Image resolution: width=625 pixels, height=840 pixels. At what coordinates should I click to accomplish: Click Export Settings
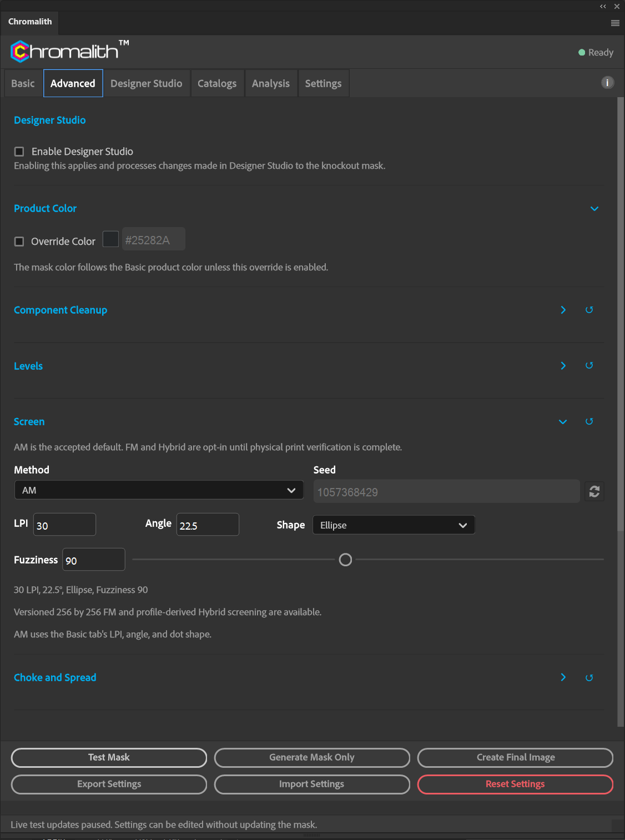109,784
